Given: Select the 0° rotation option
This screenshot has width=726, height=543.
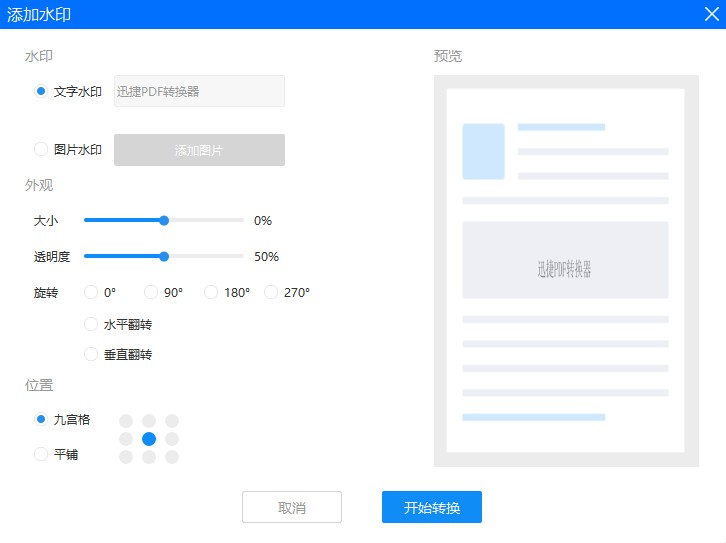Looking at the screenshot, I should 91,292.
